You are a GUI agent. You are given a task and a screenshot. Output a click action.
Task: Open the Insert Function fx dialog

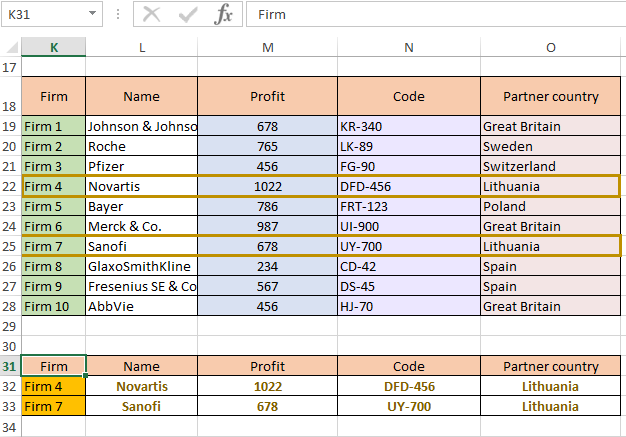click(223, 14)
